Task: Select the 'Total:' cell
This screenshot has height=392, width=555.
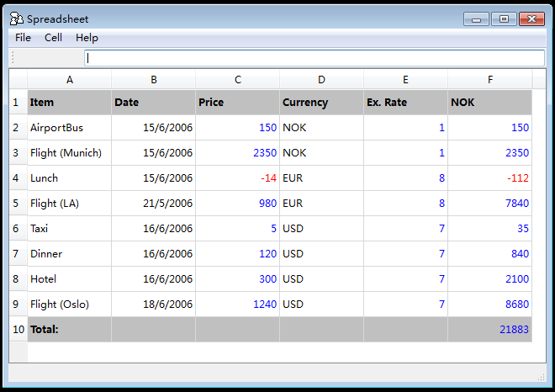Action: click(69, 329)
